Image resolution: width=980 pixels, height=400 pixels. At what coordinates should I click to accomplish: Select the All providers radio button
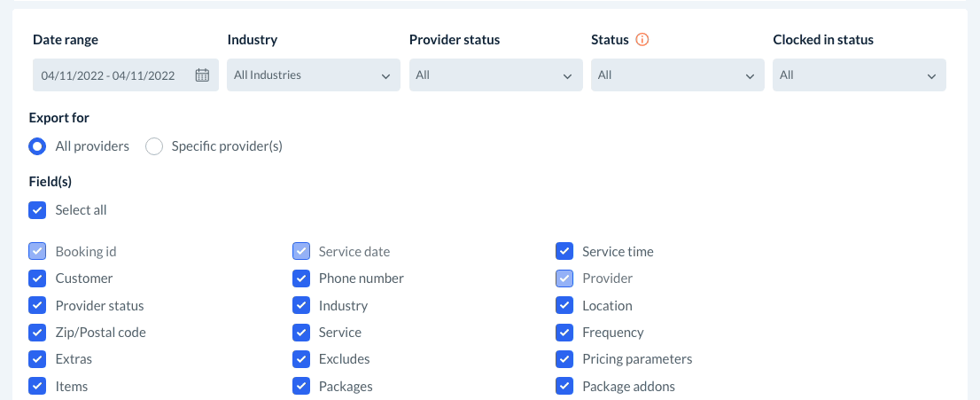(37, 146)
